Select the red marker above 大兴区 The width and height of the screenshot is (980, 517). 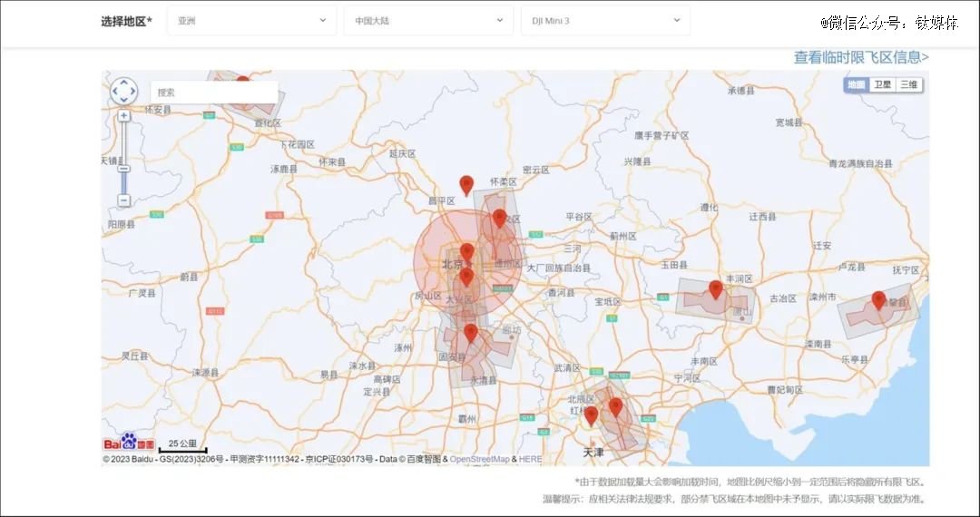coord(466,278)
